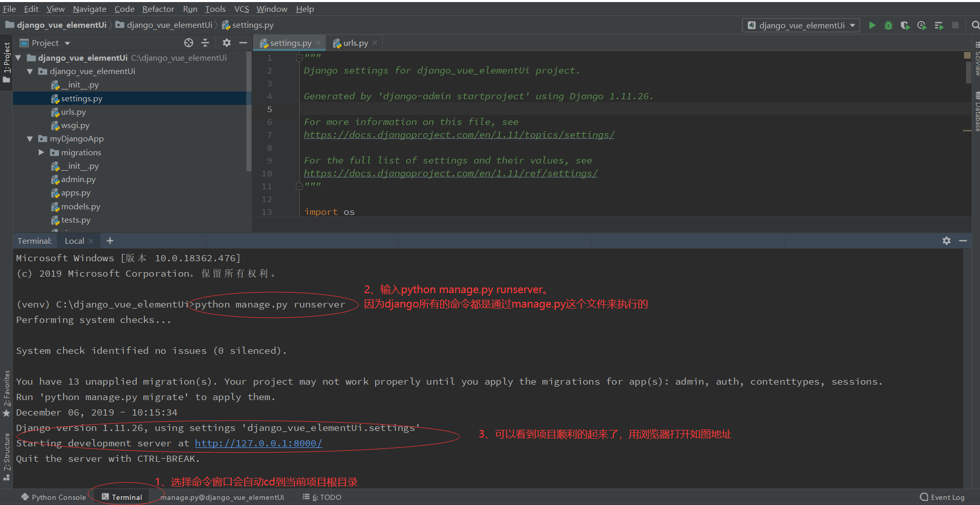The height and width of the screenshot is (505, 980).
Task: Hide the Terminal panel with minus icon
Action: click(x=963, y=241)
